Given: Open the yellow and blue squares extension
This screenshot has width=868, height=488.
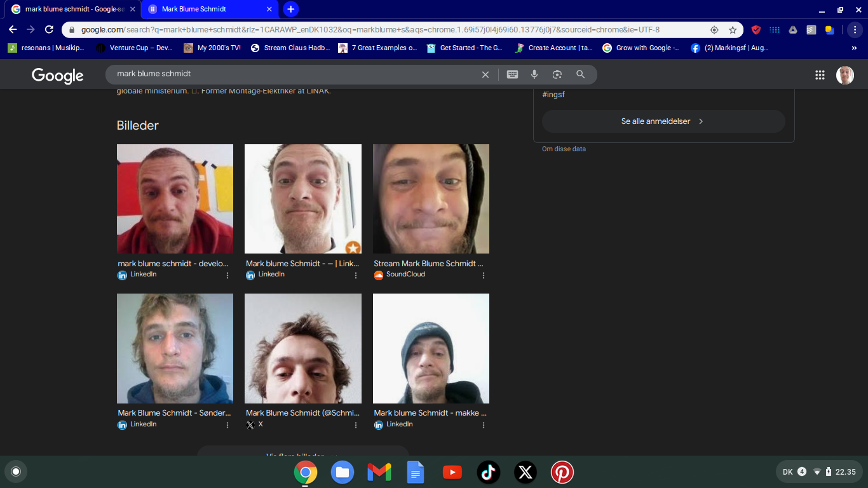Looking at the screenshot, I should [x=829, y=30].
